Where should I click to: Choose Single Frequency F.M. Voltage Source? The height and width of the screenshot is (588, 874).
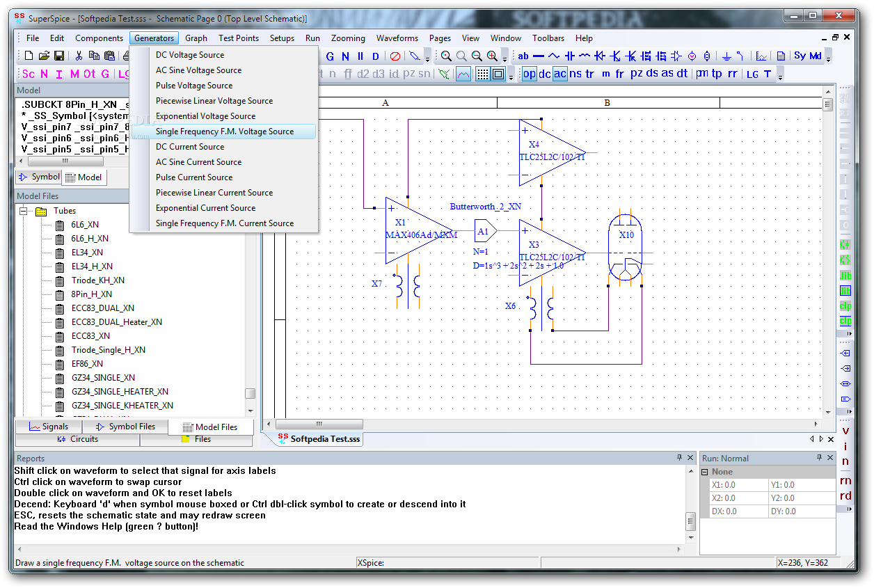point(224,132)
